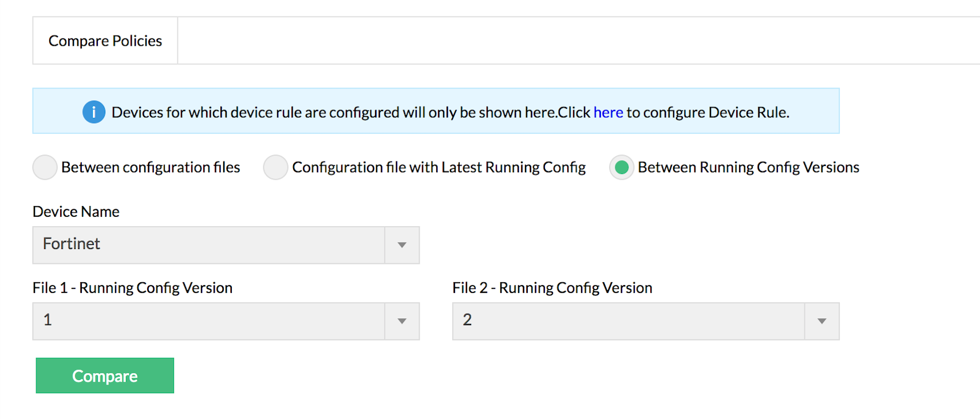Click here to configure Device Rule

(608, 112)
